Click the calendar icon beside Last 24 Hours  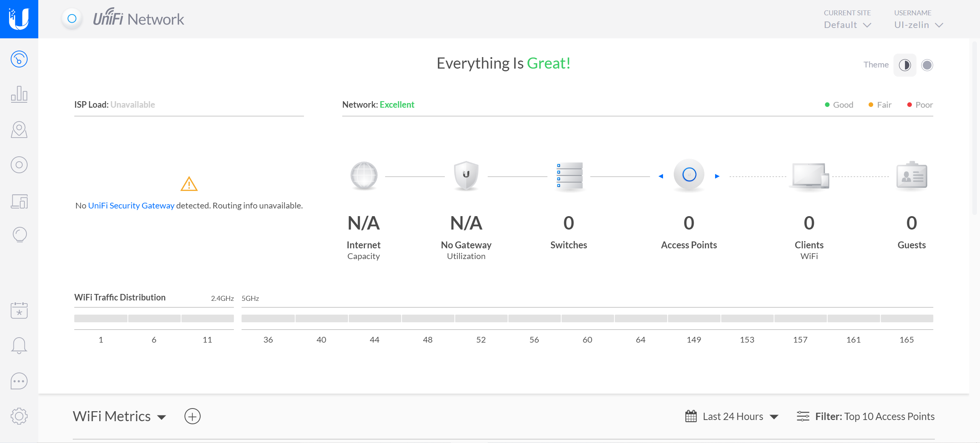tap(691, 416)
